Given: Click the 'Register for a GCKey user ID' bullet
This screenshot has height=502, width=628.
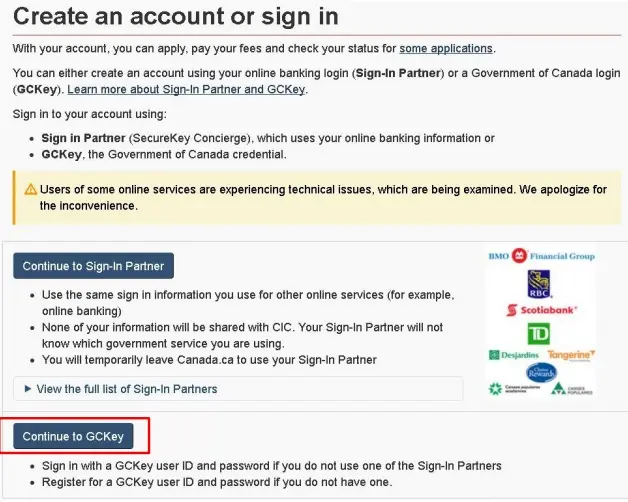Looking at the screenshot, I should coord(217,482).
